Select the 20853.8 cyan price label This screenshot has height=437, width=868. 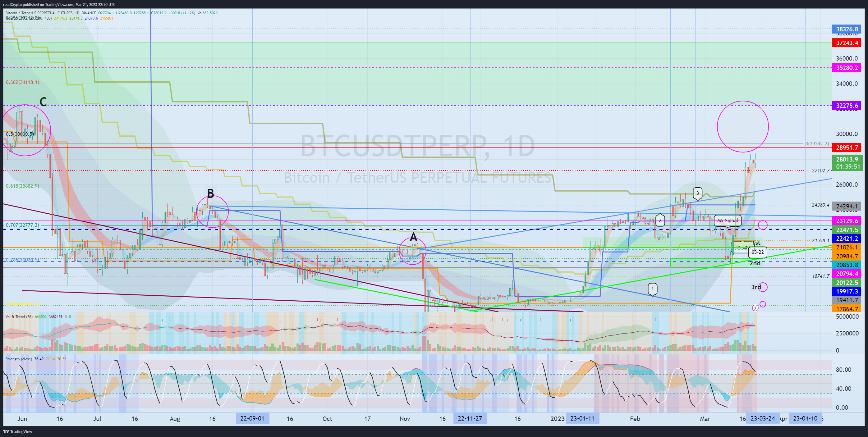pyautogui.click(x=847, y=265)
